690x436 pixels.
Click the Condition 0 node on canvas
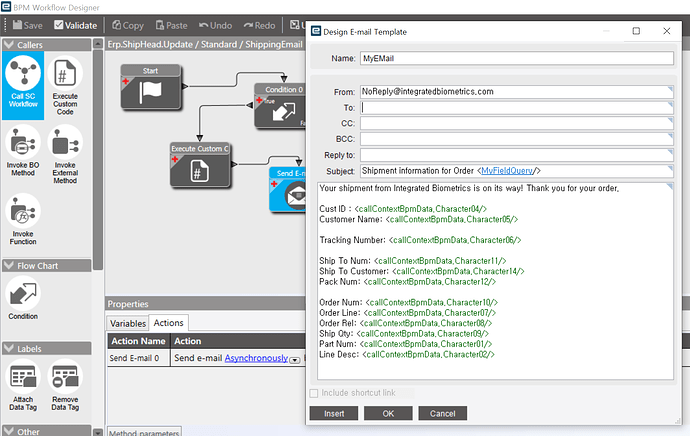(280, 106)
